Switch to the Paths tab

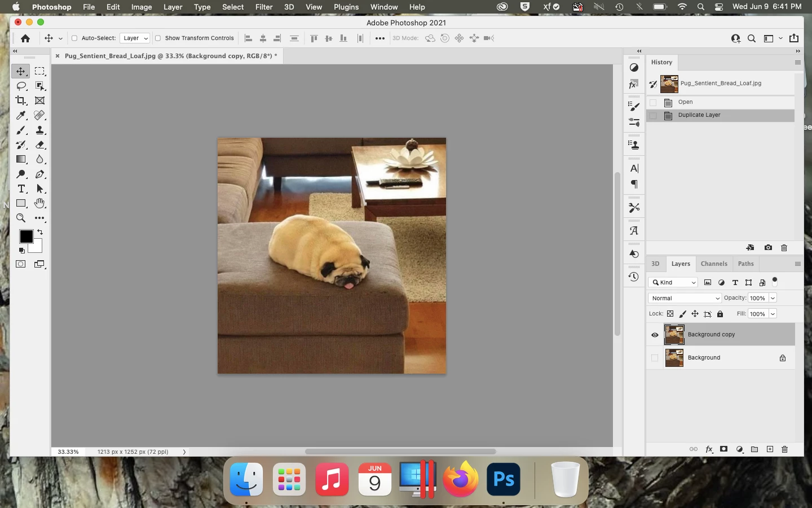(745, 264)
